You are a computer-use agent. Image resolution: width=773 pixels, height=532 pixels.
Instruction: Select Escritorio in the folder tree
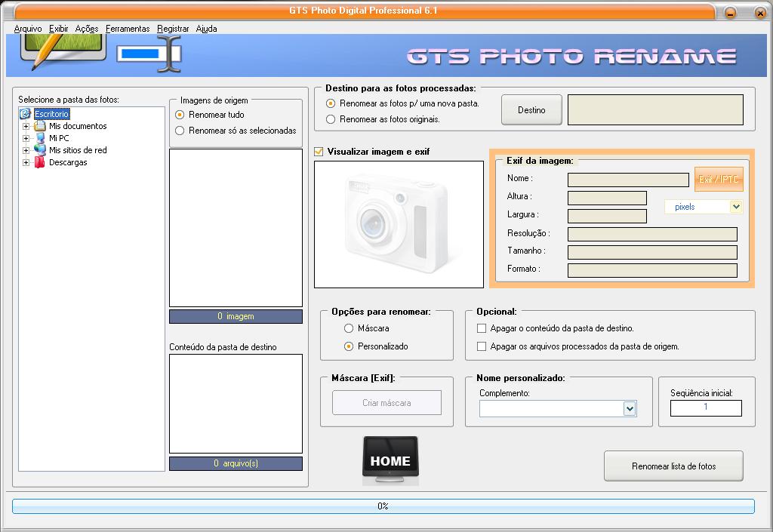[x=52, y=114]
